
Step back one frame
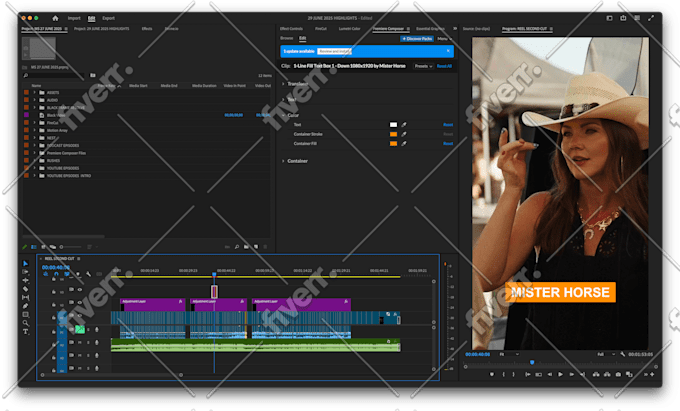tap(549, 374)
